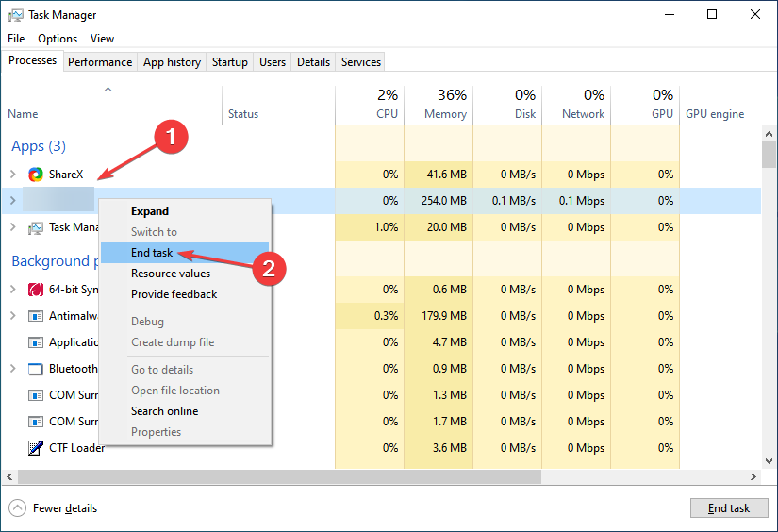Click the horizontal scrollbar thumb
Image resolution: width=778 pixels, height=532 pixels.
(x=279, y=476)
